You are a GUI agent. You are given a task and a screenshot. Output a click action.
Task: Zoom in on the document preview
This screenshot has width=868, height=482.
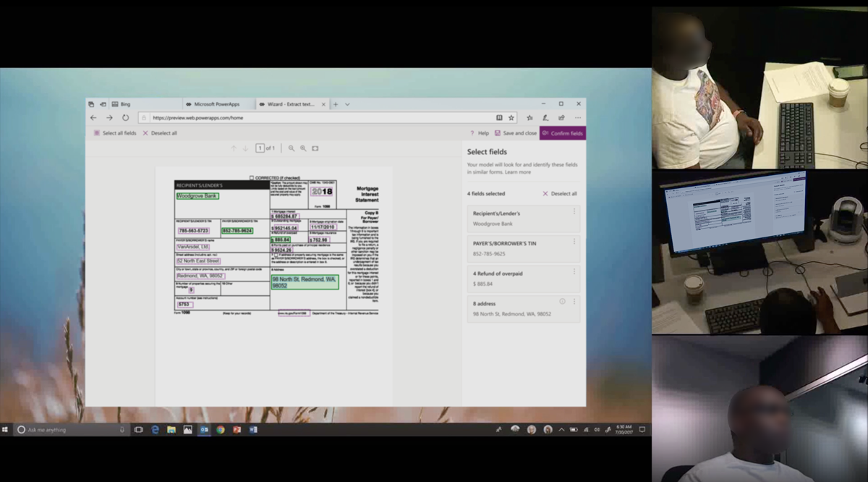(x=303, y=148)
